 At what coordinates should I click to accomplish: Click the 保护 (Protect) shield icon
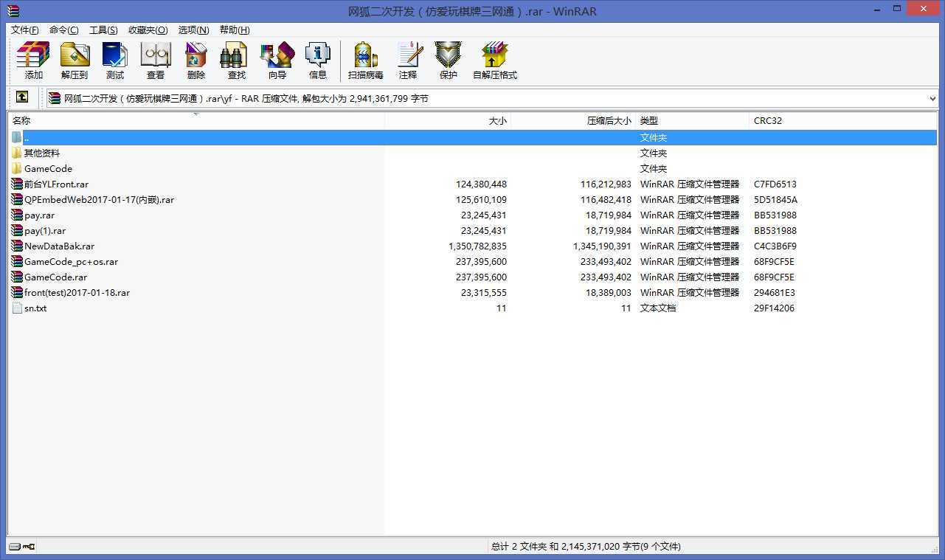(449, 61)
